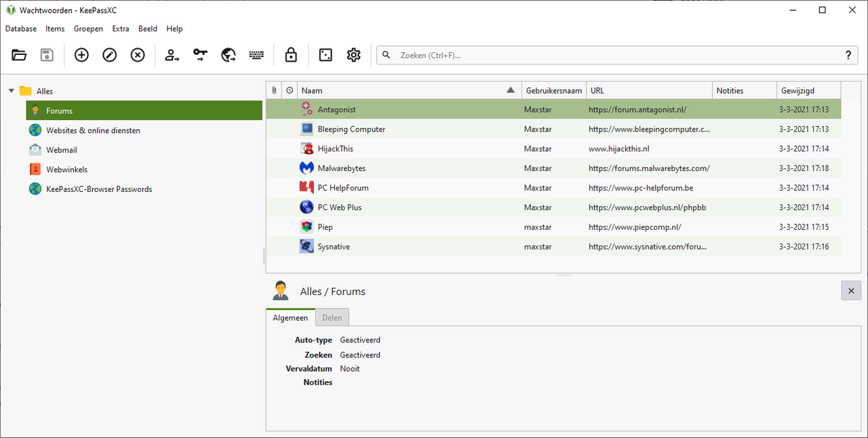This screenshot has width=868, height=438.
Task: Open the Items menu
Action: pyautogui.click(x=55, y=28)
